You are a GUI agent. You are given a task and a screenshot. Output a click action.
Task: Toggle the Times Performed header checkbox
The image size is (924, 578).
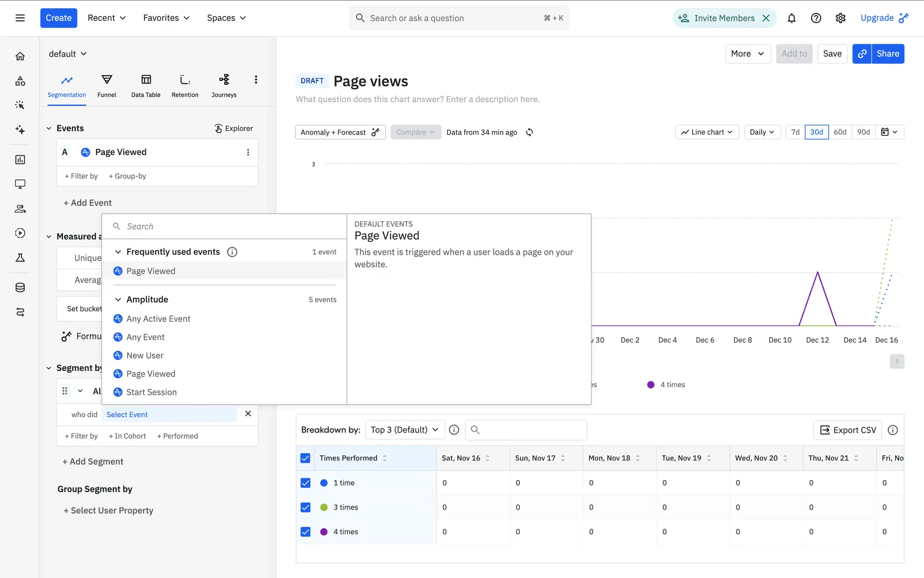[x=306, y=458]
